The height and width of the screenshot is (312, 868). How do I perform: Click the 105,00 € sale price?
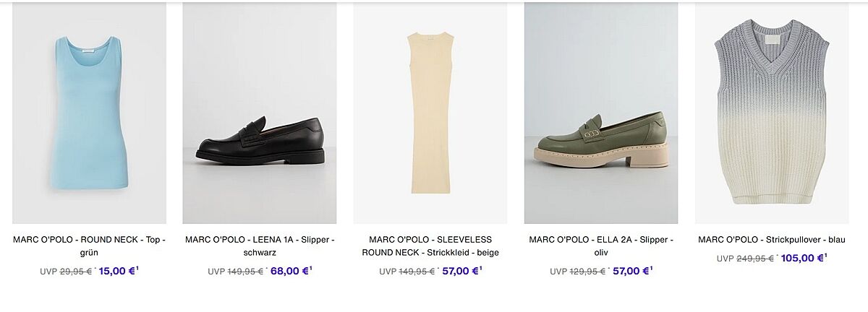tap(801, 258)
